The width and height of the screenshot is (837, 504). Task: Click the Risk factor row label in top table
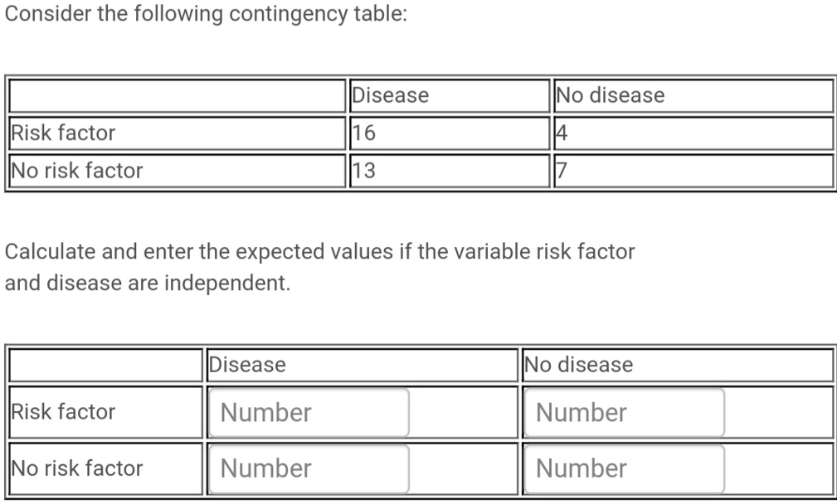[61, 133]
